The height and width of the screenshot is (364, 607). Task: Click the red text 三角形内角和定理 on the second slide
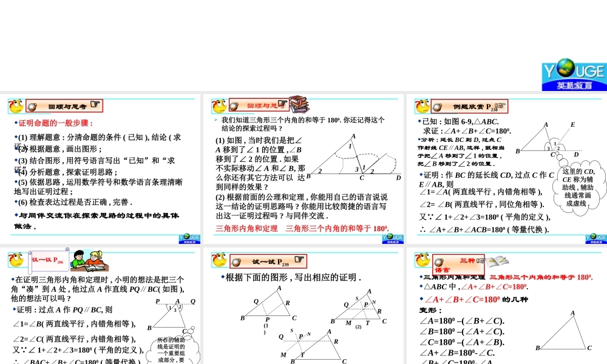[246, 229]
